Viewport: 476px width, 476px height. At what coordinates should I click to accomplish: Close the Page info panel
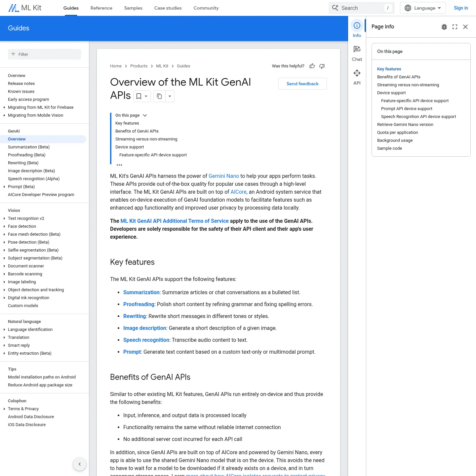tap(465, 27)
